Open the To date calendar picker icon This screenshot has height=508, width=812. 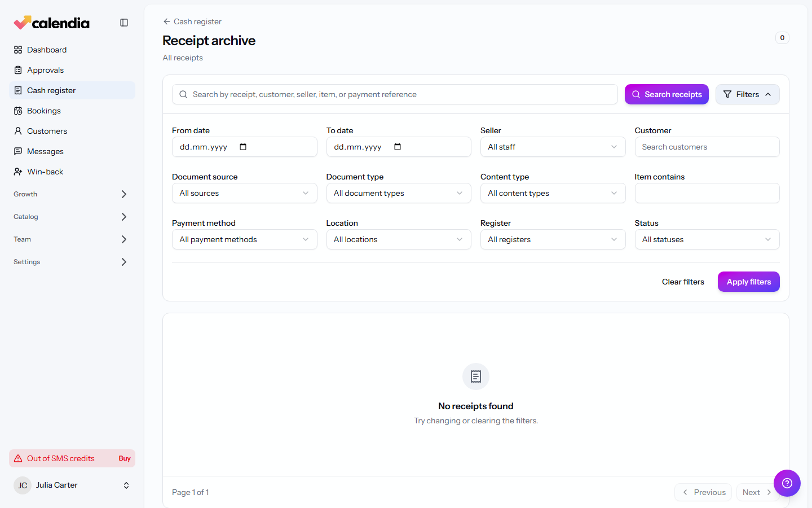tap(398, 147)
